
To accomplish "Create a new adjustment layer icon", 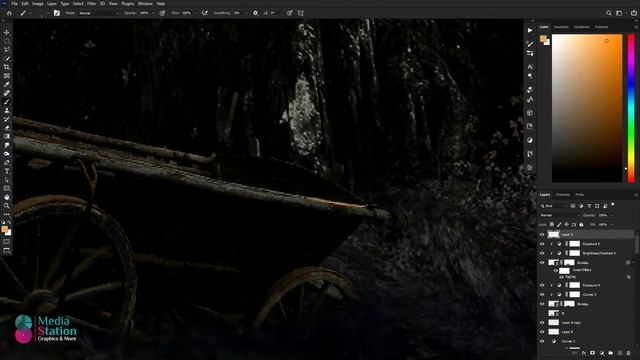I will click(x=602, y=353).
